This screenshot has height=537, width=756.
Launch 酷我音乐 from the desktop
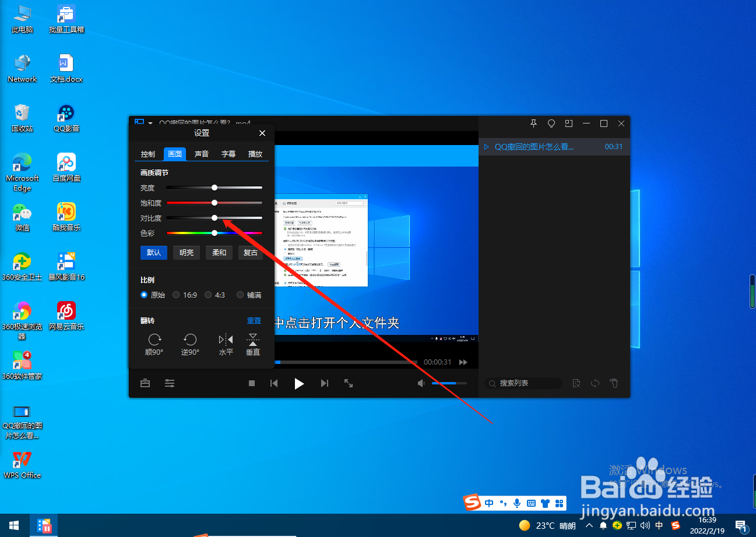tap(66, 217)
